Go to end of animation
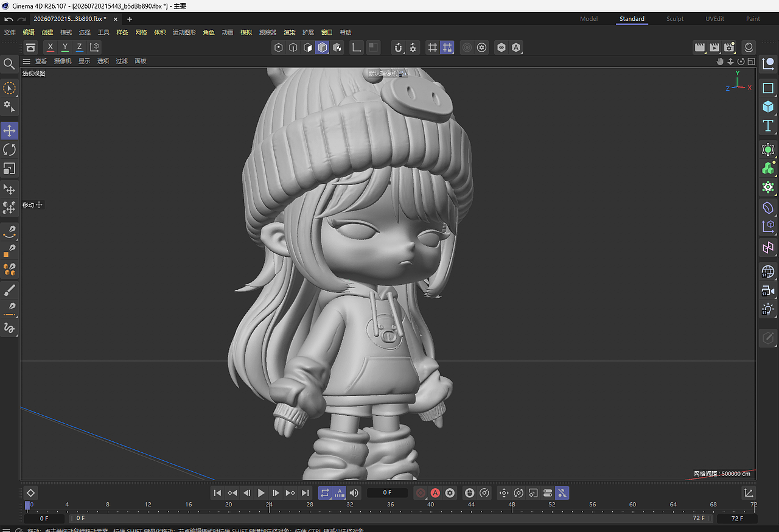Image resolution: width=779 pixels, height=532 pixels. click(x=306, y=493)
